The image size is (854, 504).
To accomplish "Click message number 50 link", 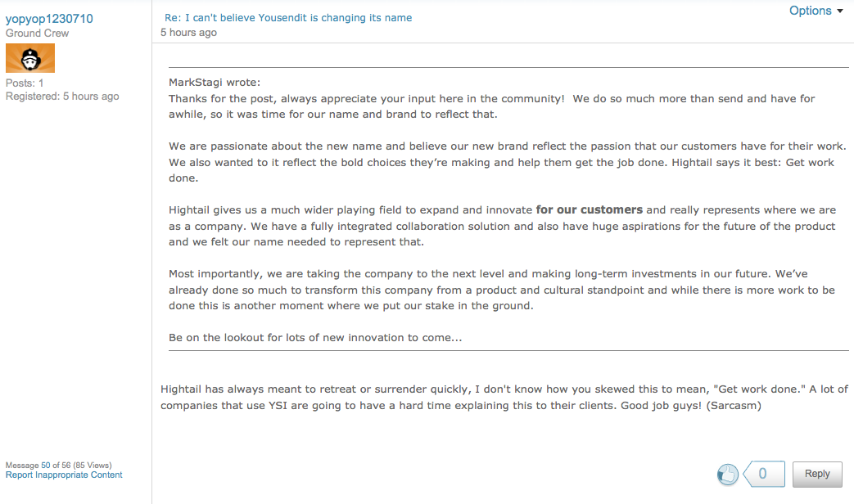I will [x=46, y=466].
